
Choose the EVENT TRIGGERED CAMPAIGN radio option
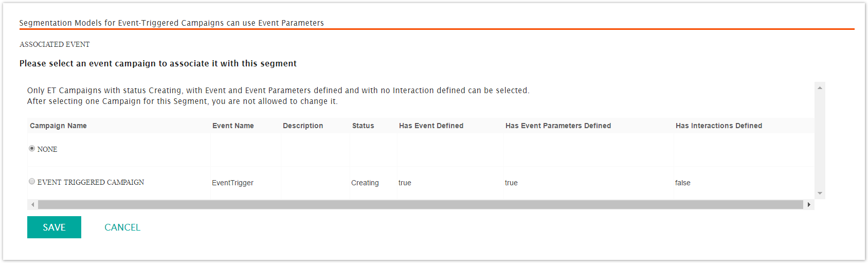tap(32, 182)
